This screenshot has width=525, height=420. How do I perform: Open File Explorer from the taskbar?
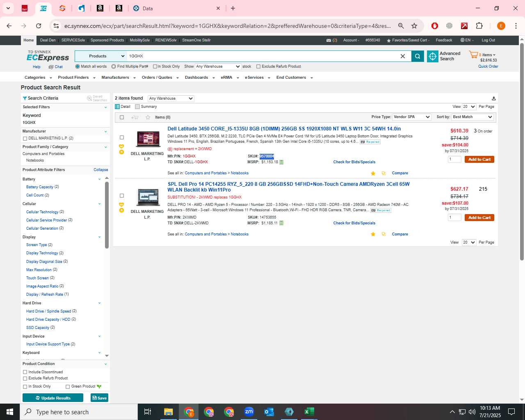pyautogui.click(x=169, y=412)
